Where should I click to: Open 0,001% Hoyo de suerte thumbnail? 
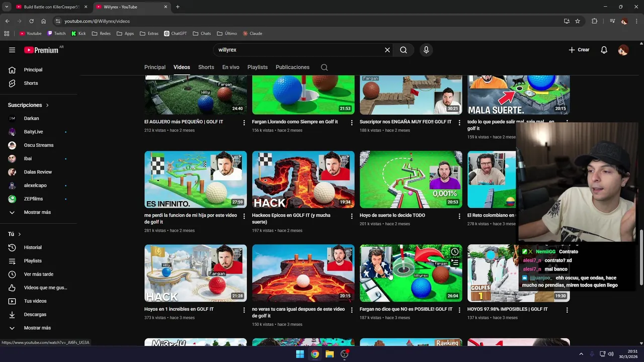pos(411,179)
